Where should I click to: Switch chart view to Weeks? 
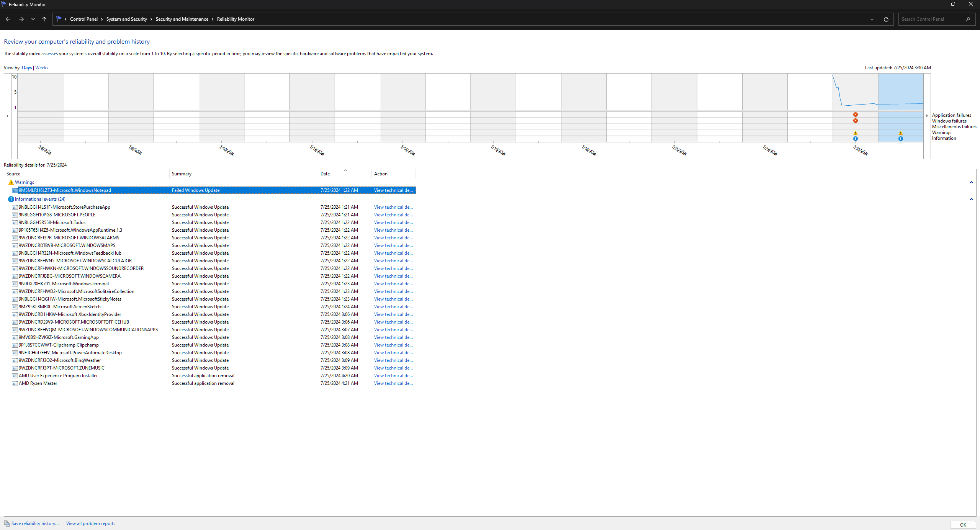pos(42,68)
